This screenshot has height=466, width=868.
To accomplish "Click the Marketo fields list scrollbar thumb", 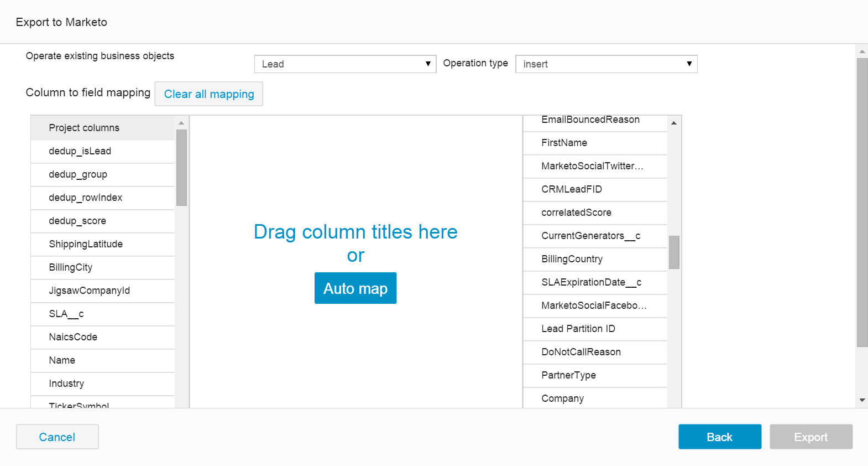I will point(674,252).
